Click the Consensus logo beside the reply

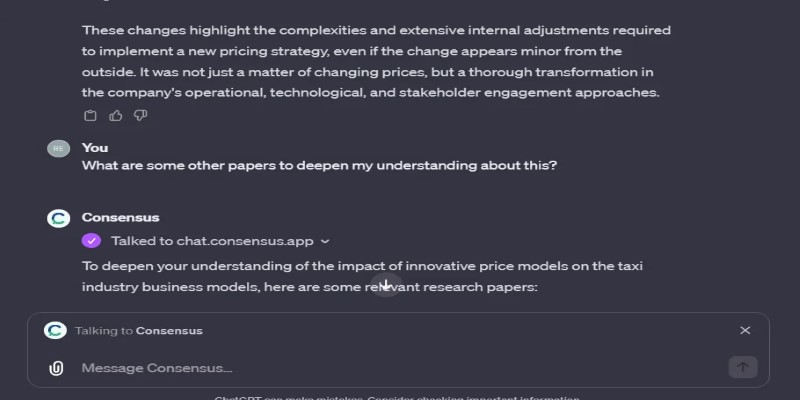click(x=59, y=218)
